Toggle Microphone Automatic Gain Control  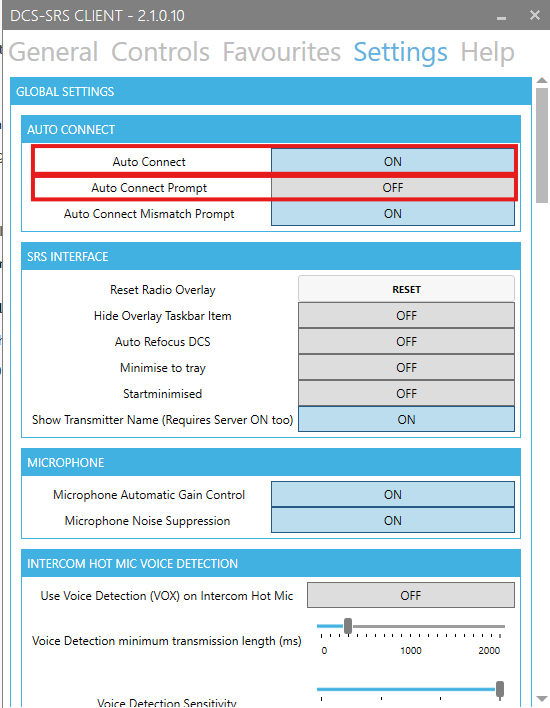392,494
